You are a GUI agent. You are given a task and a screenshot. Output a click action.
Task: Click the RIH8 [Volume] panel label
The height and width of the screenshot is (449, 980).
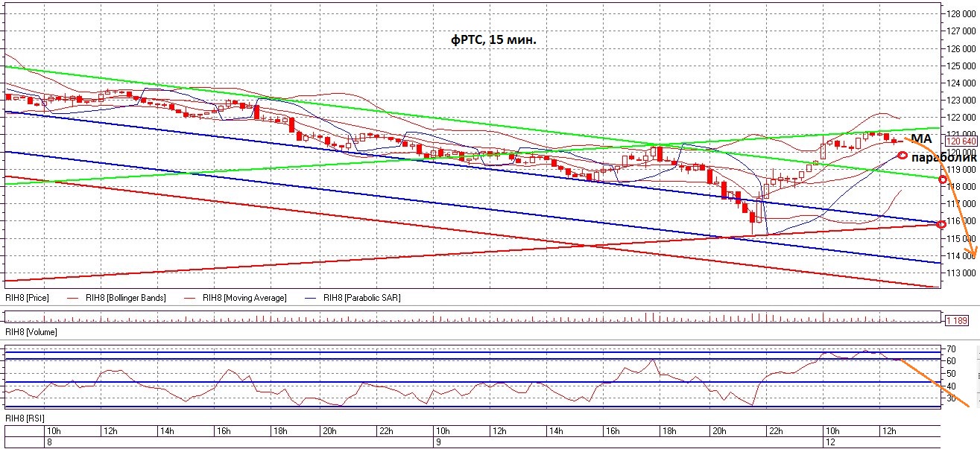click(31, 331)
